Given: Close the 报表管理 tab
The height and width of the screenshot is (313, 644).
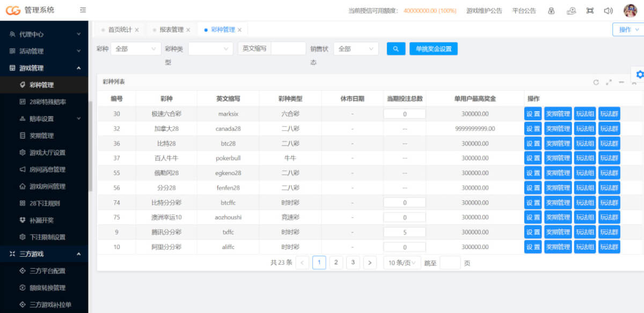Looking at the screenshot, I should coord(188,30).
